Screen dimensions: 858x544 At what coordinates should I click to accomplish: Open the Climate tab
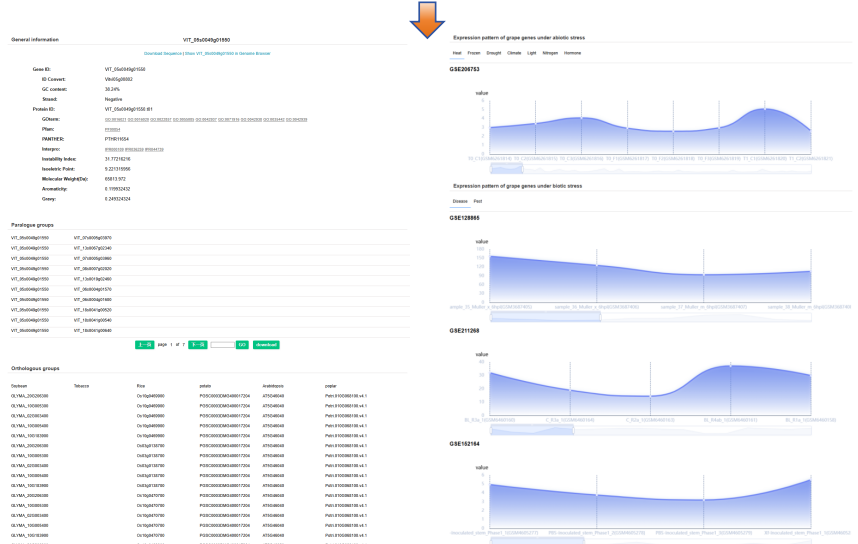[x=514, y=52]
